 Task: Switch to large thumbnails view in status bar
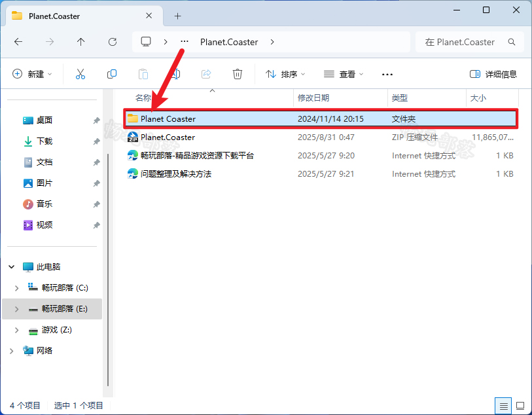pyautogui.click(x=520, y=405)
